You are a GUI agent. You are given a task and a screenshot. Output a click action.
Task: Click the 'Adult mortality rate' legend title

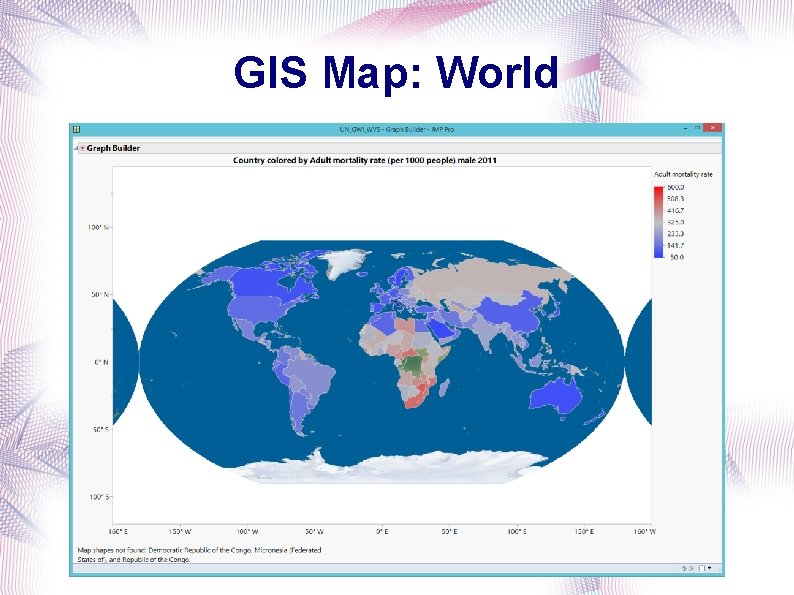coord(683,174)
